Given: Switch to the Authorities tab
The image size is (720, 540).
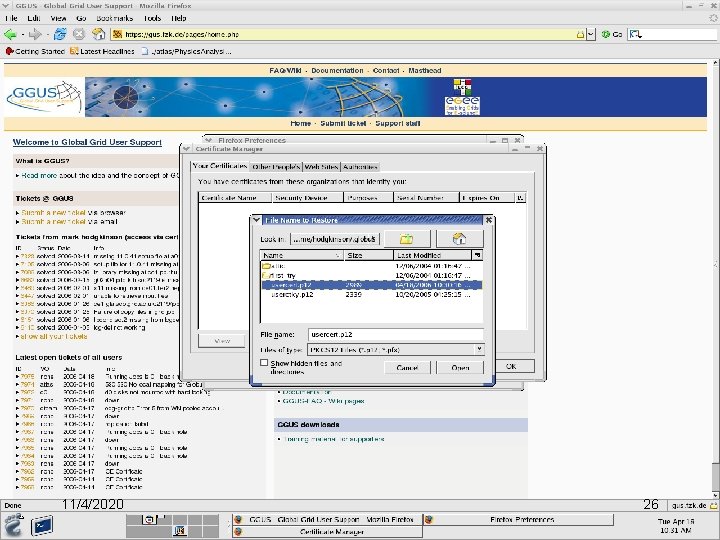Looking at the screenshot, I should tap(359, 166).
